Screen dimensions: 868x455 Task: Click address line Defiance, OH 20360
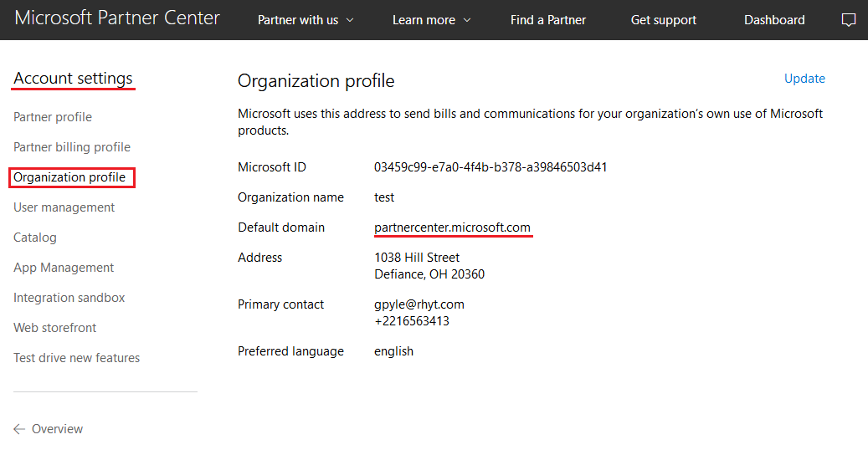click(x=429, y=274)
